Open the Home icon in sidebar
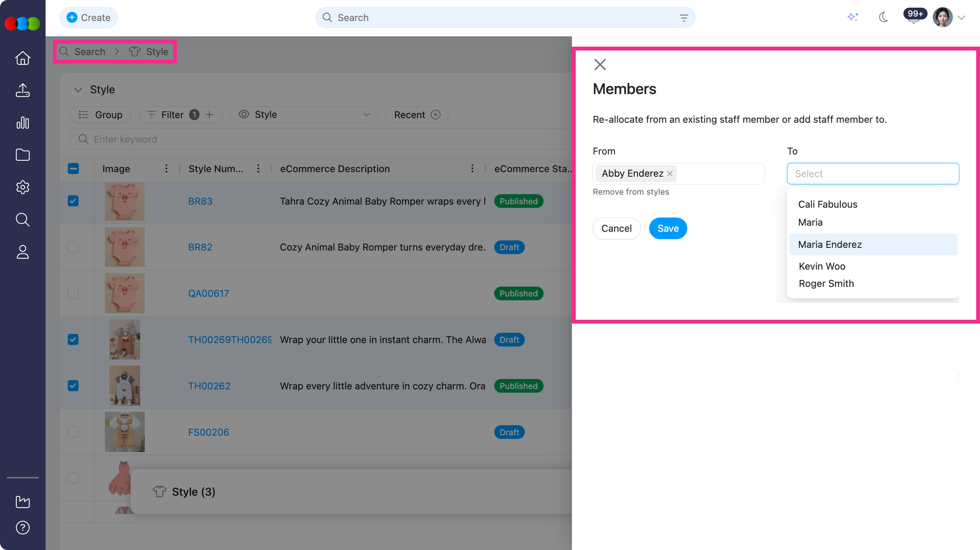980x550 pixels. [23, 58]
